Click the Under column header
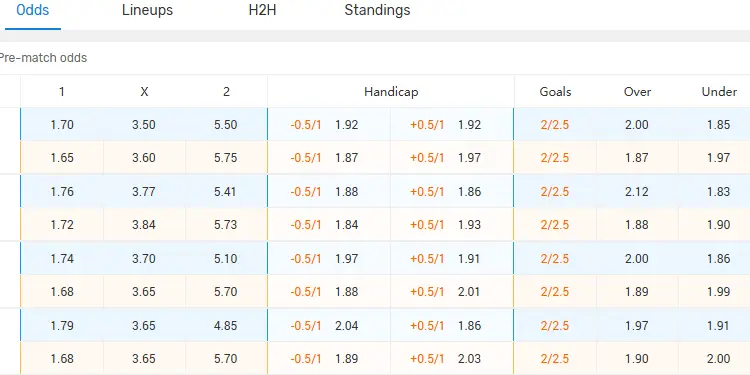Viewport: 750px width, 375px height. (x=719, y=92)
